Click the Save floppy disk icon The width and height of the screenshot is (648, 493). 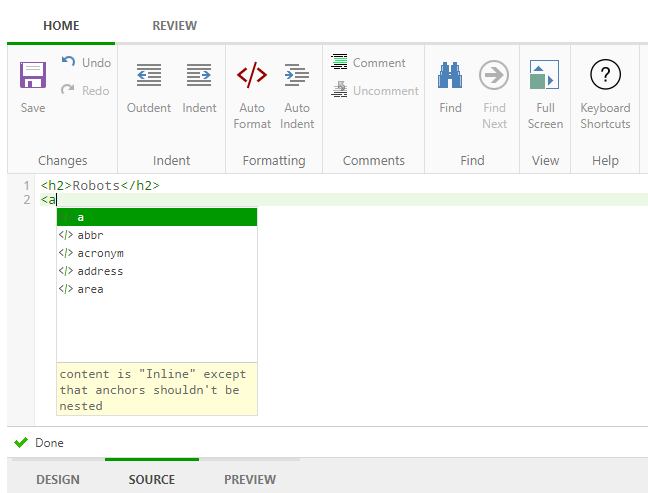(33, 75)
